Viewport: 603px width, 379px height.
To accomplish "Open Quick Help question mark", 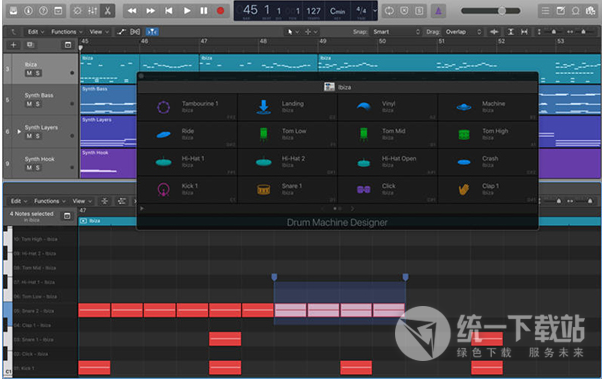I will click(43, 11).
